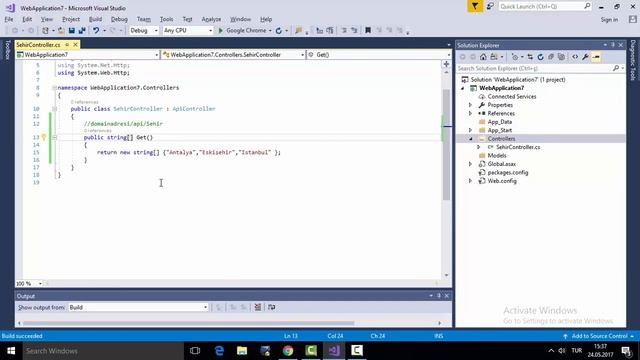The image size is (640, 360).
Task: Expand the SehirController.cs tree arrow
Action: 479,147
